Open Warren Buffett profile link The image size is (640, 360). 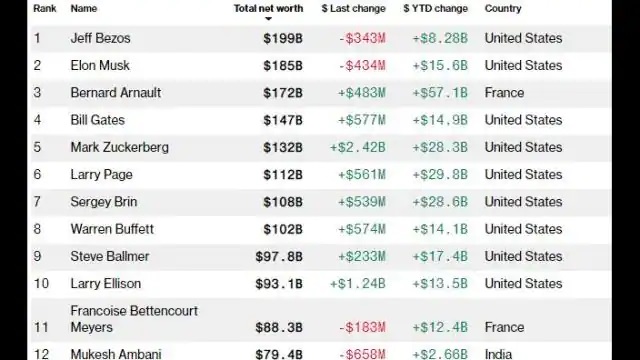(112, 229)
